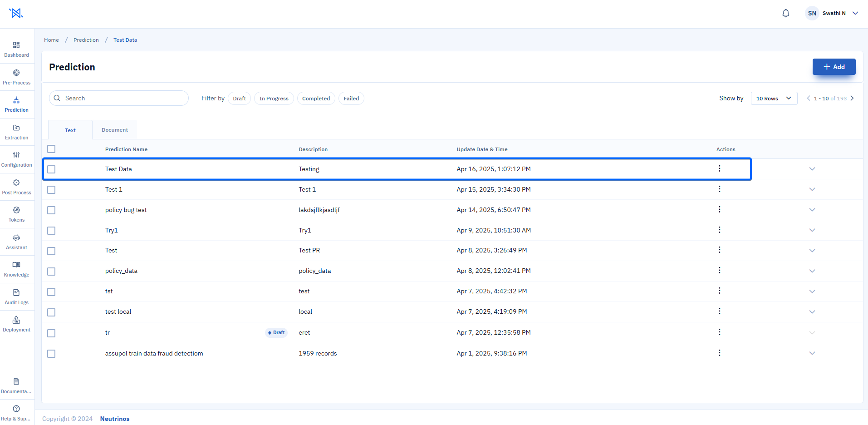Filter by In Progress status
Screen dimensions: 868x425
click(274, 99)
